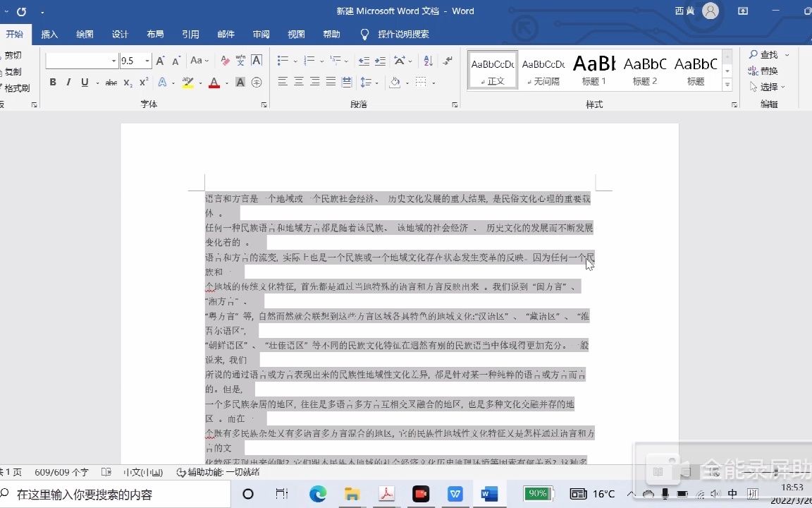Open the 视图 ribbon tab
The height and width of the screenshot is (508, 812).
pos(296,34)
